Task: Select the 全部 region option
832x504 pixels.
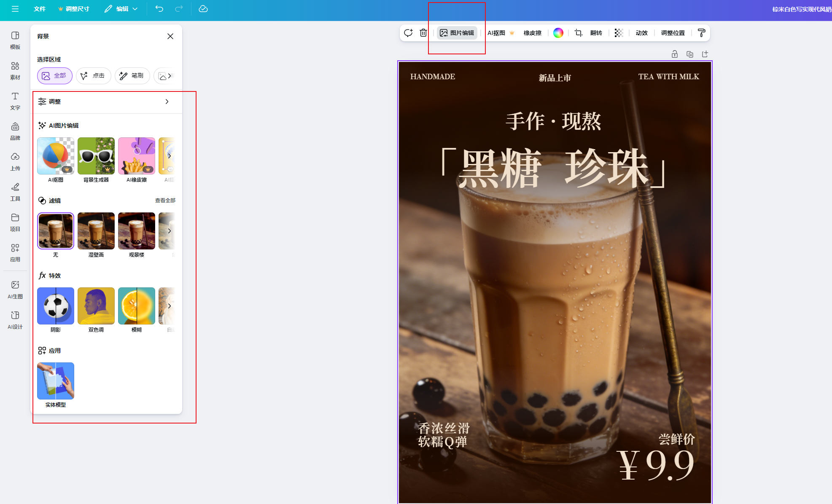Action: tap(55, 76)
